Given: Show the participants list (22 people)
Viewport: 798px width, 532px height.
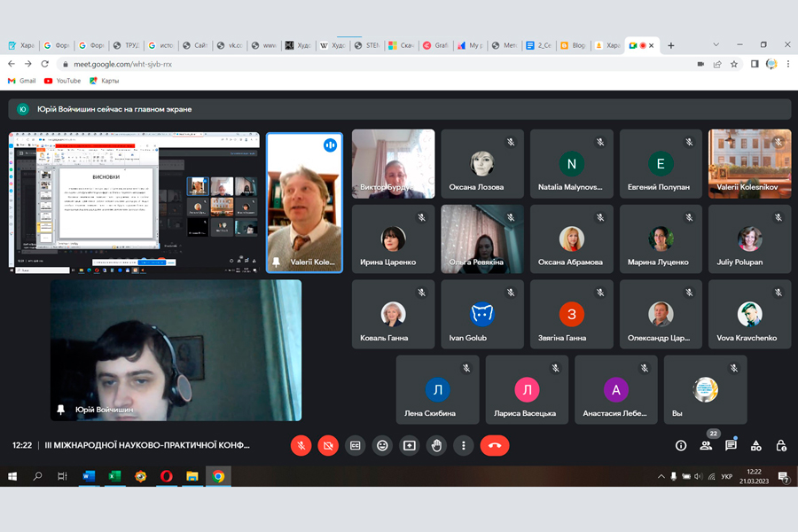Looking at the screenshot, I should (706, 445).
